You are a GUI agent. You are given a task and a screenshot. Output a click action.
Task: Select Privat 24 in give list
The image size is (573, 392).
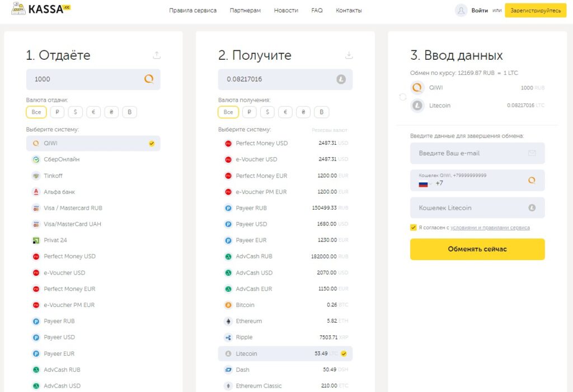[x=93, y=240]
